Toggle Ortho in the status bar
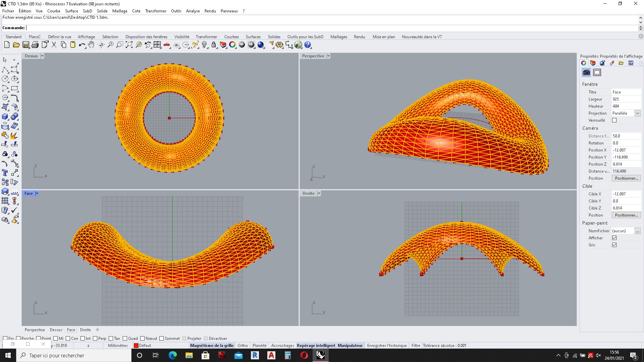 coord(243,345)
